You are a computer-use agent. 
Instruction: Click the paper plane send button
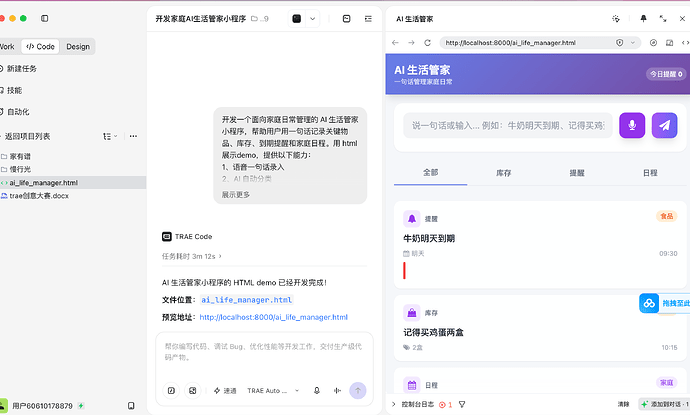click(x=664, y=125)
